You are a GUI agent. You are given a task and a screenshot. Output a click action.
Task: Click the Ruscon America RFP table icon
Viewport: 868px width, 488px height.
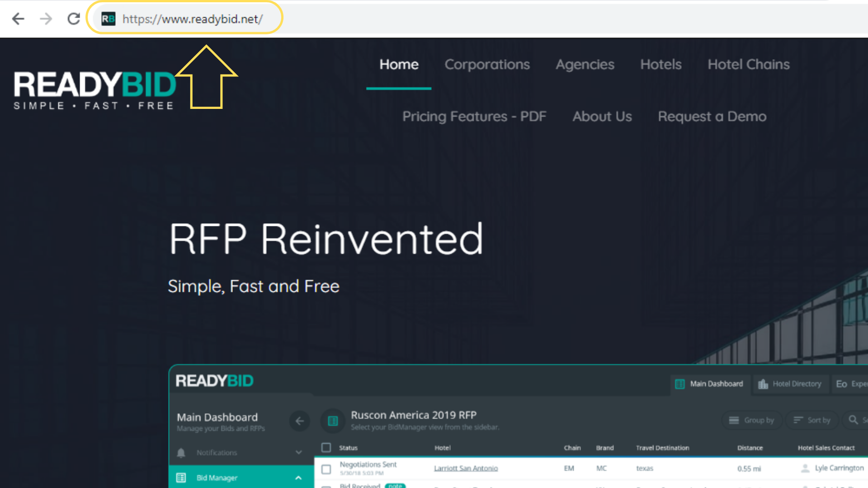333,421
